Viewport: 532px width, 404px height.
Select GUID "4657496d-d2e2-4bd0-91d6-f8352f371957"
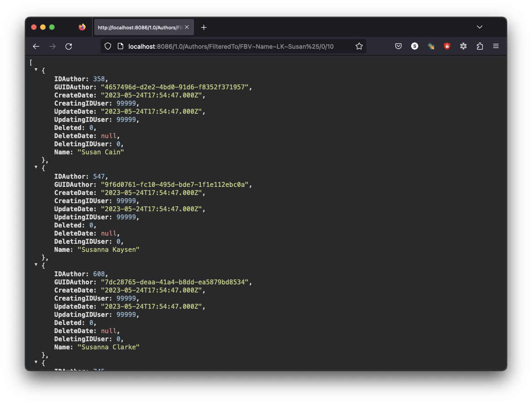click(175, 87)
